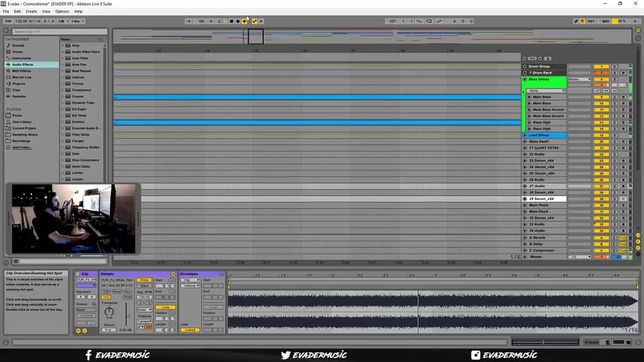The height and width of the screenshot is (362, 644).
Task: Select the Main Pluck track numbered 30
Action: pyautogui.click(x=539, y=205)
